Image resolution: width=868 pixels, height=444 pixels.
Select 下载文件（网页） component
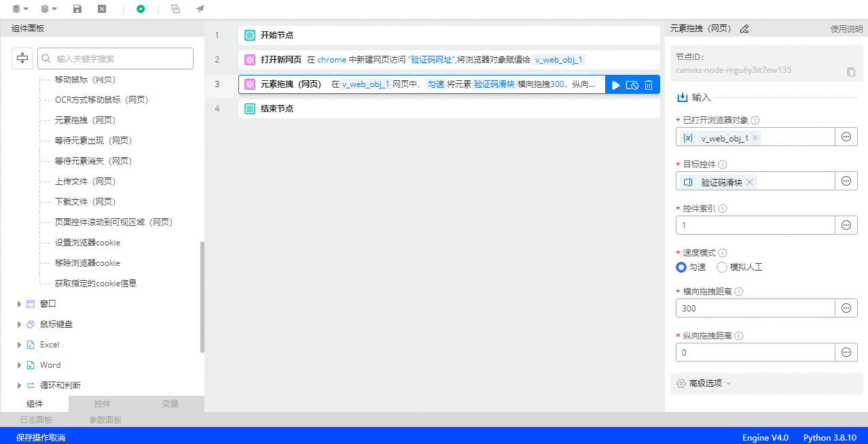pos(86,202)
